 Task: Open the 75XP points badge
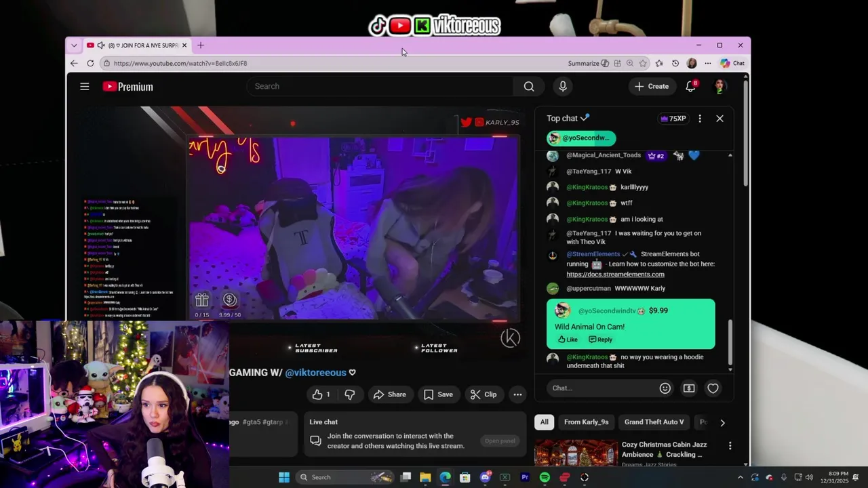coord(673,119)
